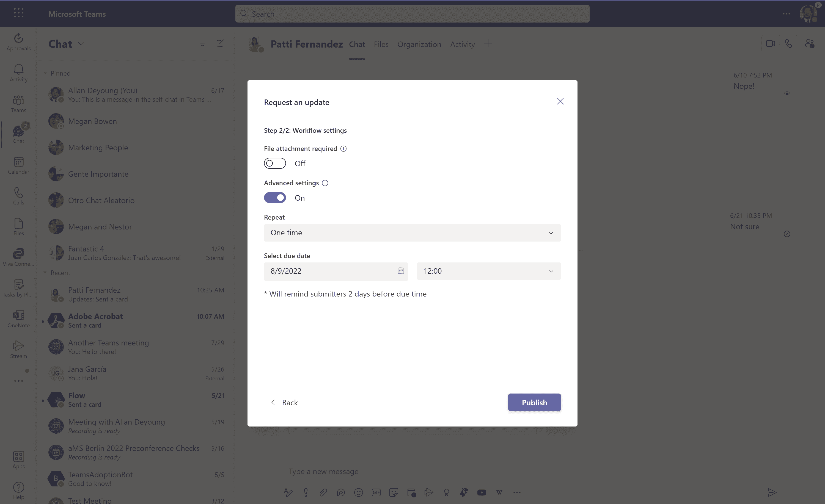Open the format text icon in compose bar
The image size is (825, 504).
[288, 492]
